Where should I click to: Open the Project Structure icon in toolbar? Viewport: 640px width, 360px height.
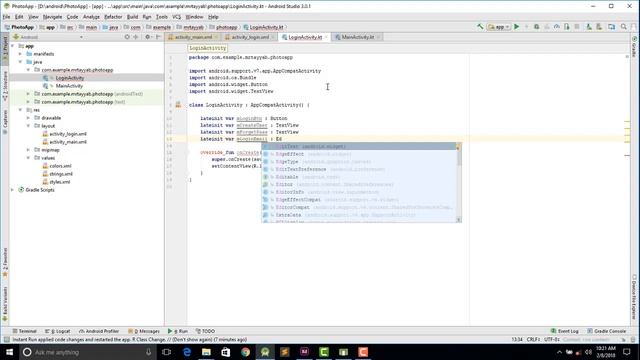tap(611, 27)
